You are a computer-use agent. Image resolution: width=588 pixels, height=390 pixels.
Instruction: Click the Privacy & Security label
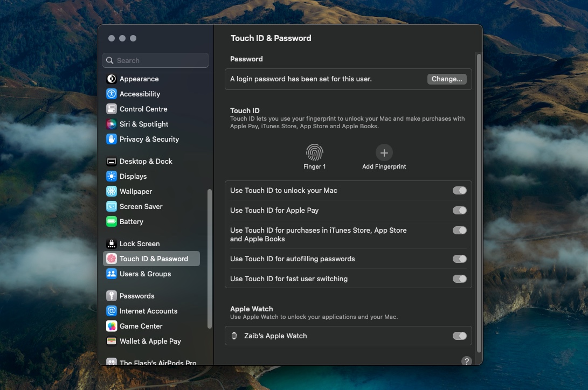click(x=149, y=139)
